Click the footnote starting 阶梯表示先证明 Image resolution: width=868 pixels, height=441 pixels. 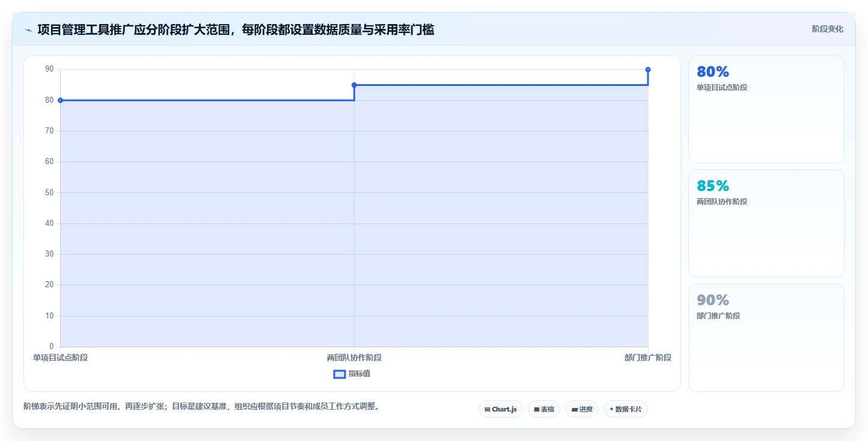click(201, 406)
